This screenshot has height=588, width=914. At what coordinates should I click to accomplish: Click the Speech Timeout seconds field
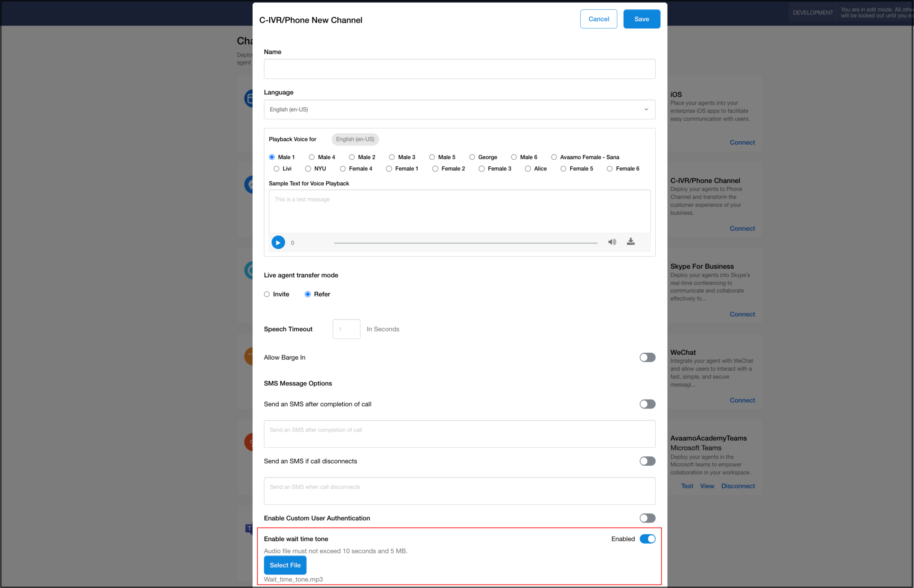click(x=346, y=329)
